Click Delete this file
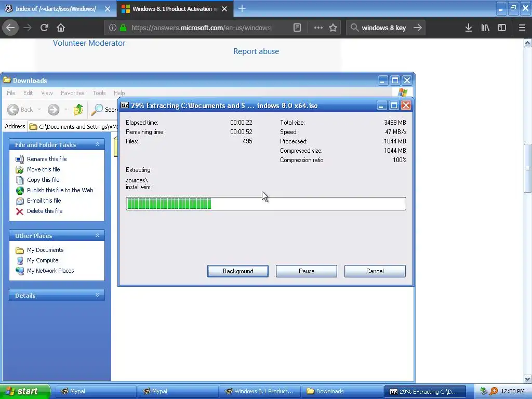This screenshot has width=532, height=399. pyautogui.click(x=45, y=211)
